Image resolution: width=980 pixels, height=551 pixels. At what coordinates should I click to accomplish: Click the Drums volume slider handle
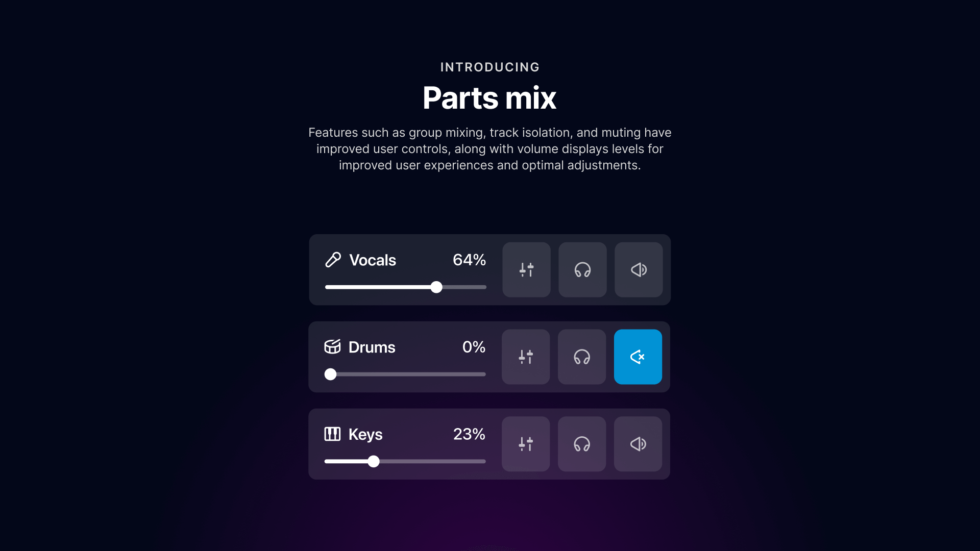click(331, 374)
